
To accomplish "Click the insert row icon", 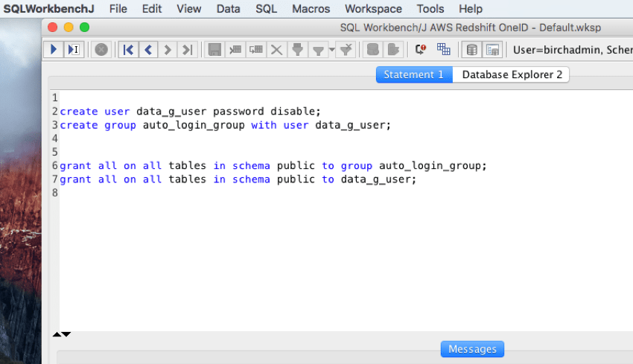I will [235, 50].
